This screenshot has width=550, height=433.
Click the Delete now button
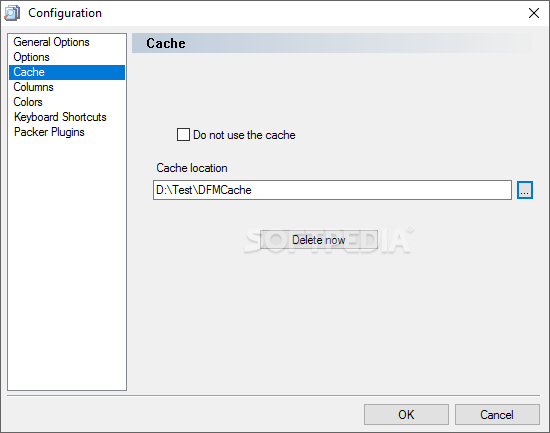click(x=319, y=240)
